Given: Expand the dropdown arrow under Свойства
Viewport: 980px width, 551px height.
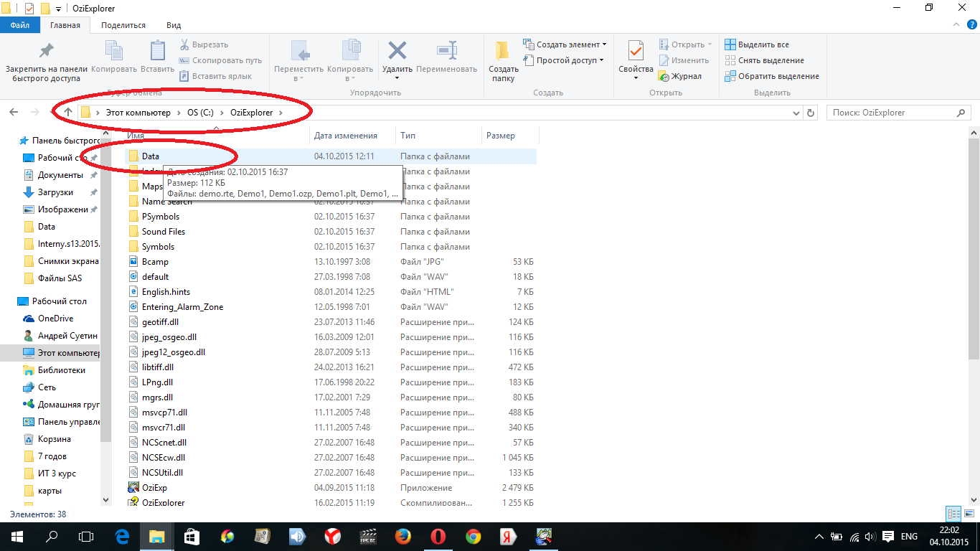Looking at the screenshot, I should click(636, 77).
